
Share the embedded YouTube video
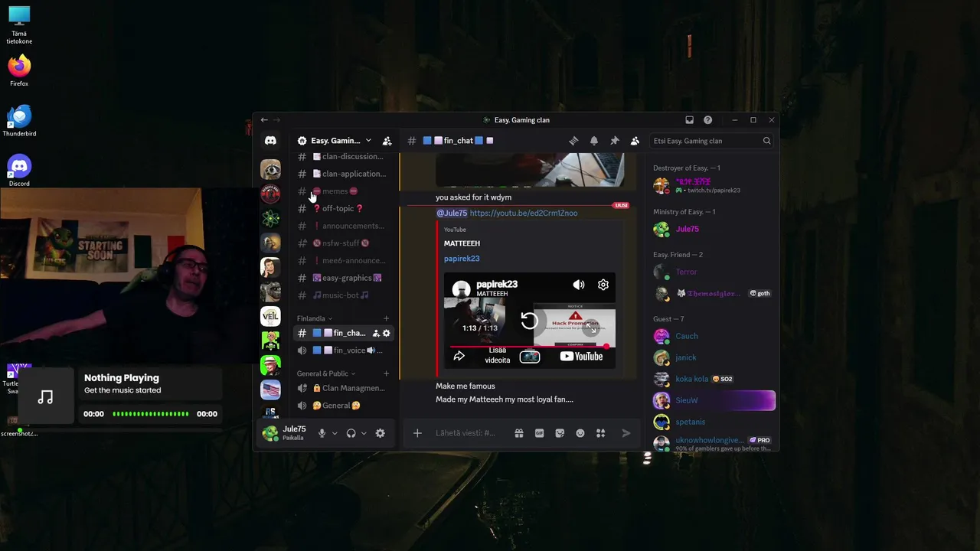[x=459, y=356]
